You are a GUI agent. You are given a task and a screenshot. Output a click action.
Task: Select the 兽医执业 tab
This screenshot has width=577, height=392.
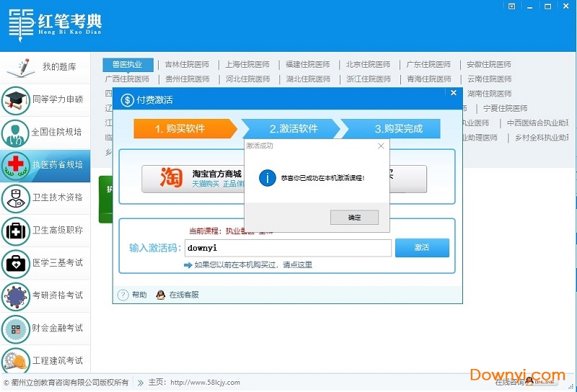tap(128, 65)
